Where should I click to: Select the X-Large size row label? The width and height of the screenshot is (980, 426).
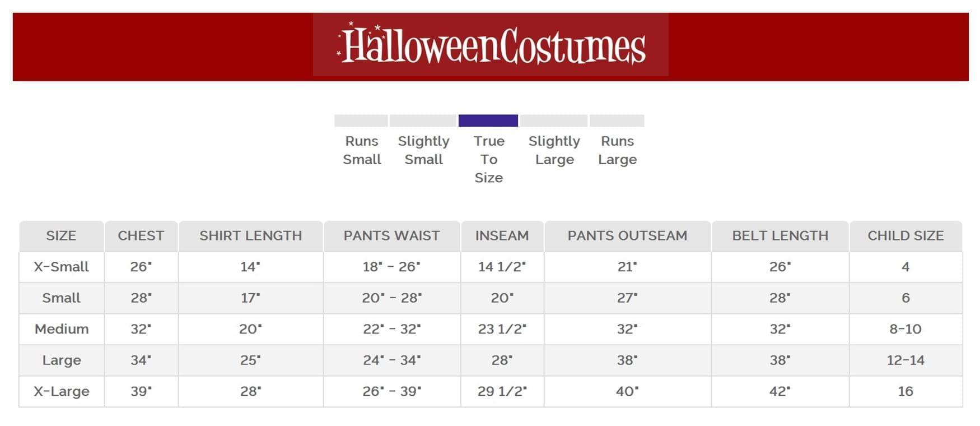point(62,391)
